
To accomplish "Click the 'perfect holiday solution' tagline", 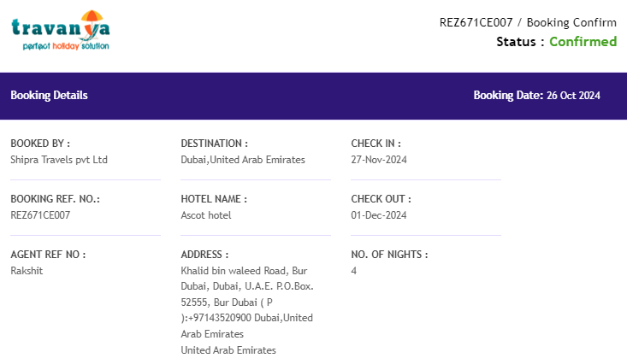I will click(66, 46).
